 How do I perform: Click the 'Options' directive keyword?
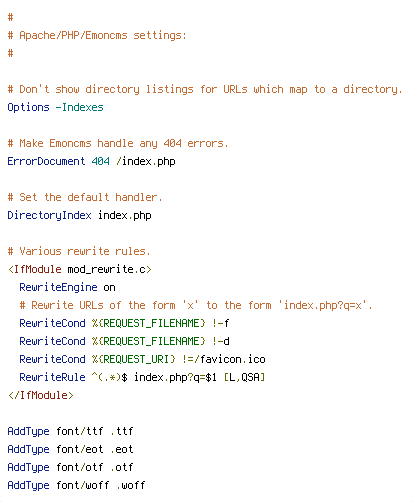28,108
